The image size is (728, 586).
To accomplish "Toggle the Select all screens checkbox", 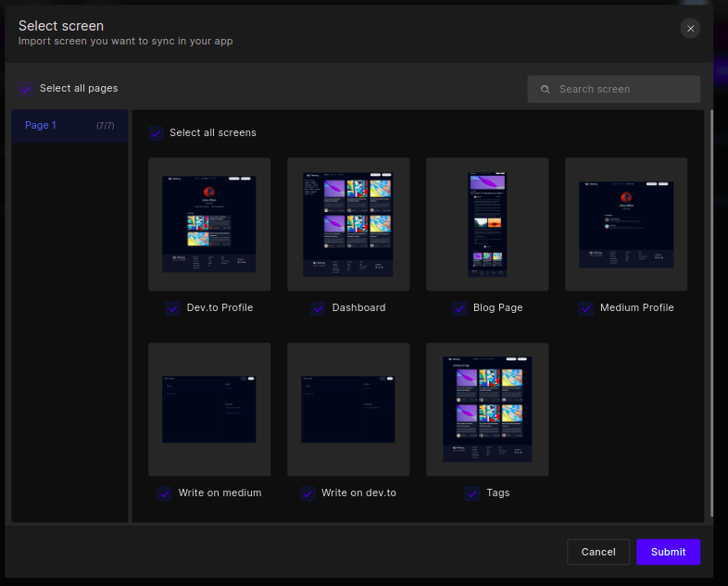I will click(156, 133).
